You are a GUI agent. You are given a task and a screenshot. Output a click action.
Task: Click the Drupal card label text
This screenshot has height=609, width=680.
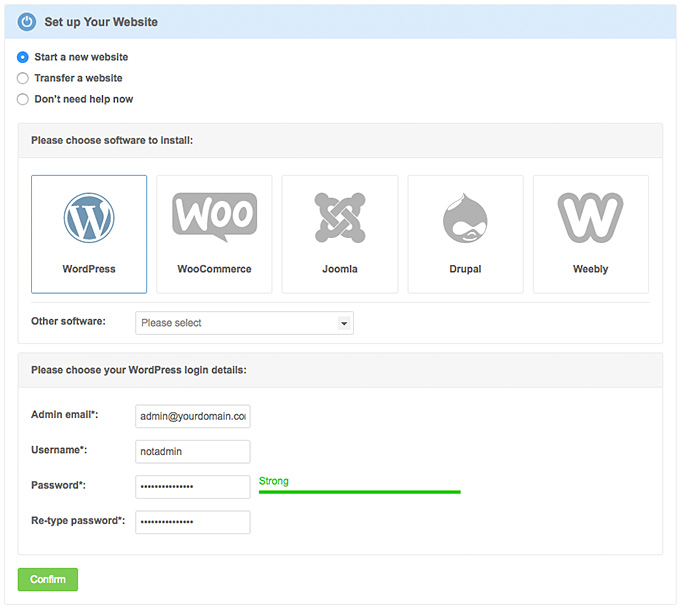(465, 269)
